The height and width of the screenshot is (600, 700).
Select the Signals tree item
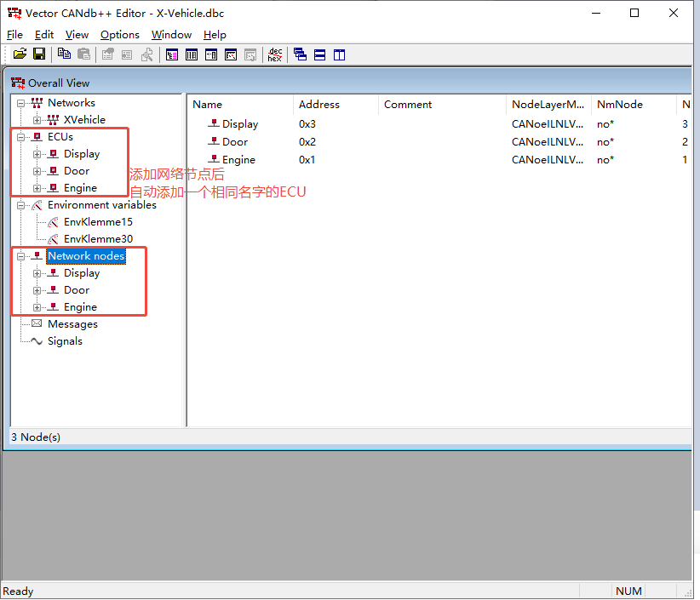[66, 340]
